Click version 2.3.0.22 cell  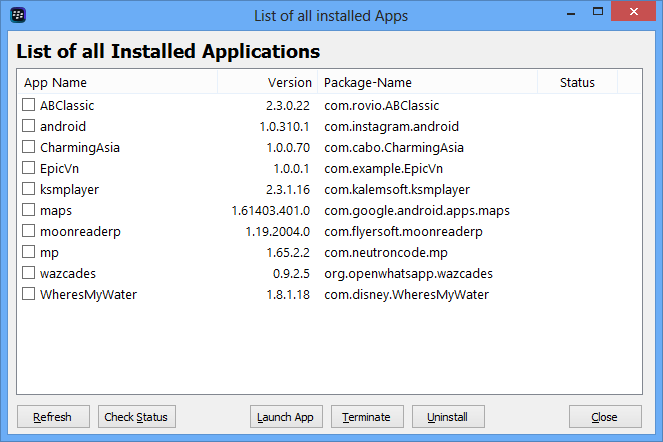coord(288,105)
